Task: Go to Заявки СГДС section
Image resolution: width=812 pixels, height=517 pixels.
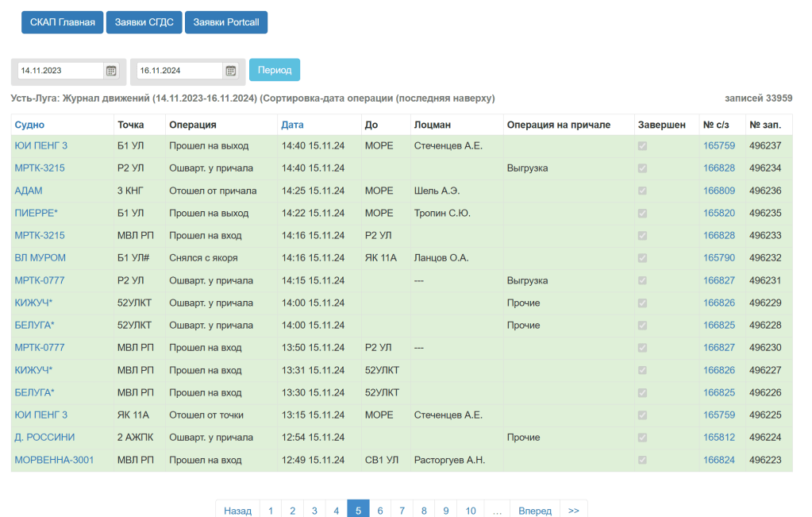Action: coord(144,22)
